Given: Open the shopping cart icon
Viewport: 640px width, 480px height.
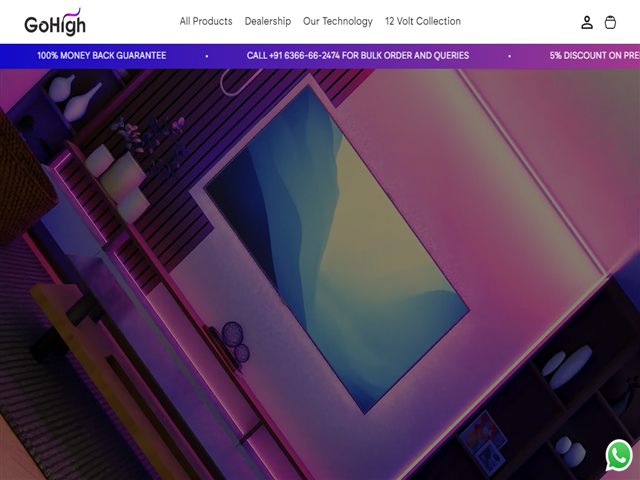Looking at the screenshot, I should tap(610, 22).
